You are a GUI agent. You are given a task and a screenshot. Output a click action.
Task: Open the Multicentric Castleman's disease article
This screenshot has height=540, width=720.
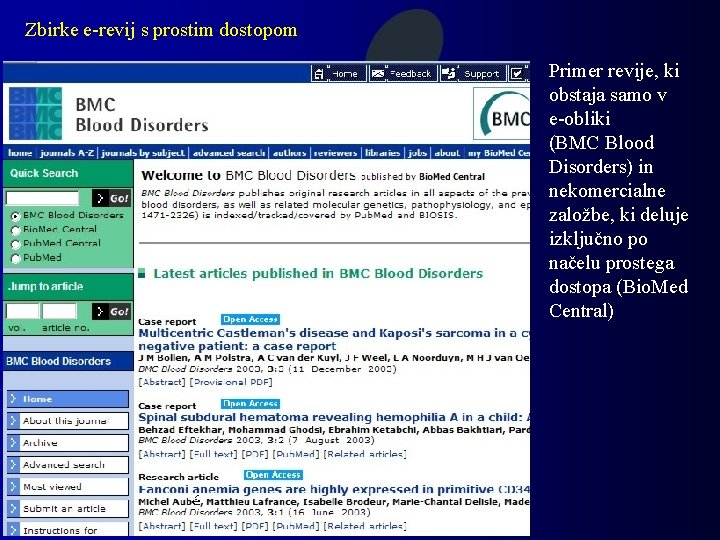click(334, 339)
